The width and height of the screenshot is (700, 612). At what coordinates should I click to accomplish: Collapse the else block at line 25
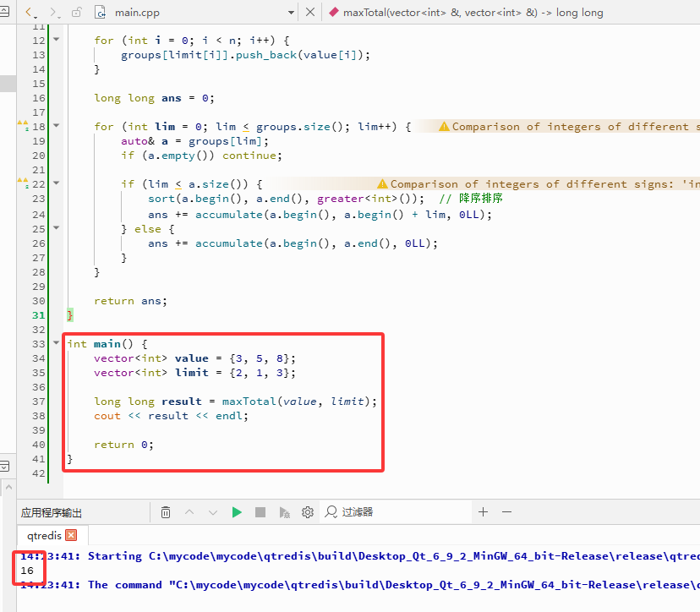(x=57, y=227)
